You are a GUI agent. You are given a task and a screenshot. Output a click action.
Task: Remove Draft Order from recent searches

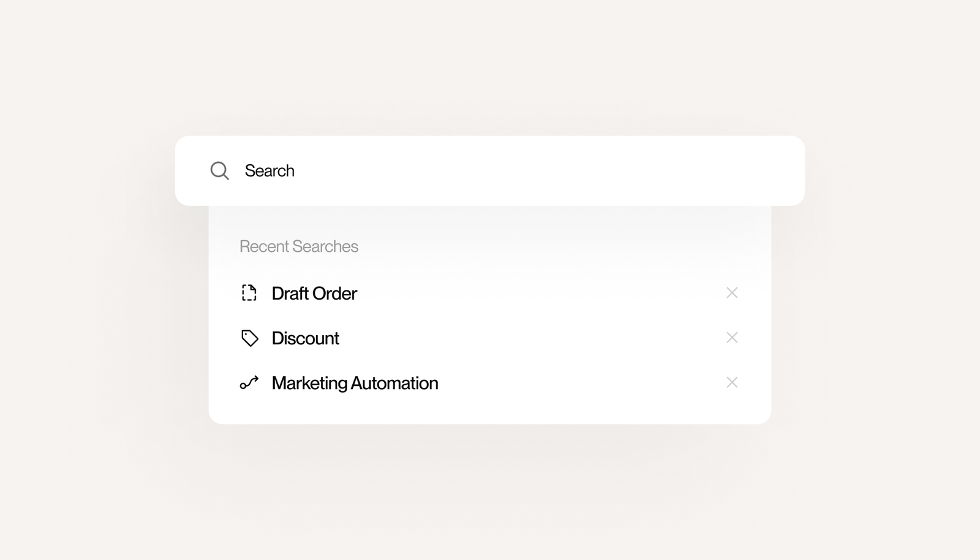pos(732,293)
